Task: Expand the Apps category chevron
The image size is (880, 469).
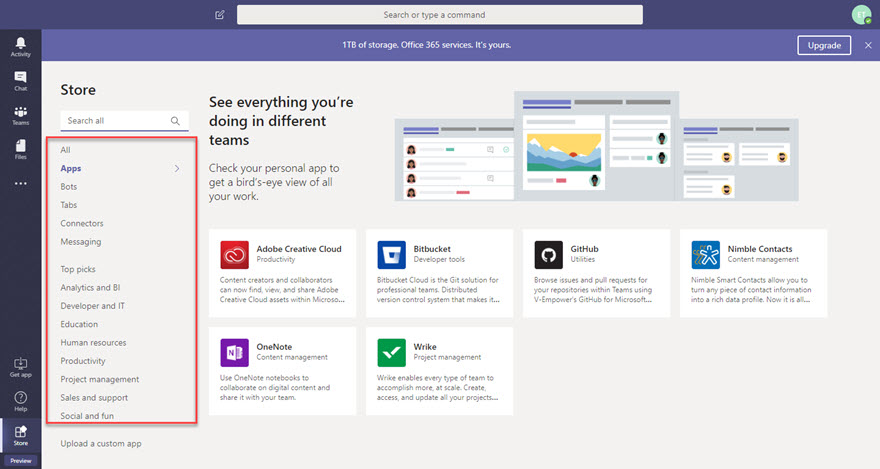Action: click(x=177, y=168)
